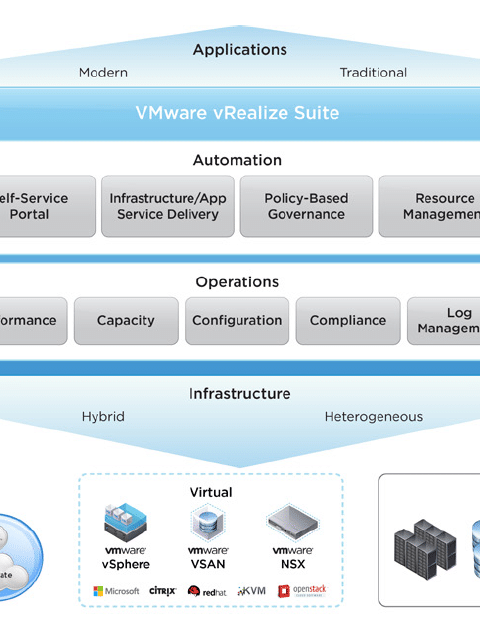Click the NSX text label
480x630 pixels.
coord(293,564)
